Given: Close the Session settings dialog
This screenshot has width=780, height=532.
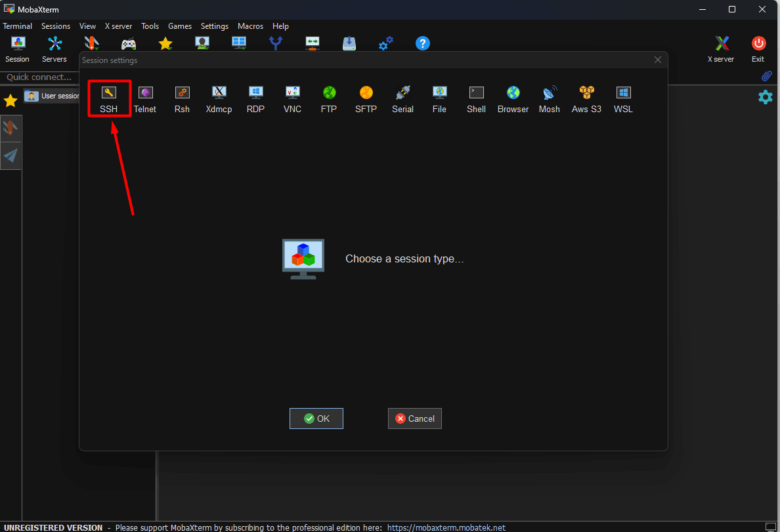Looking at the screenshot, I should [658, 60].
